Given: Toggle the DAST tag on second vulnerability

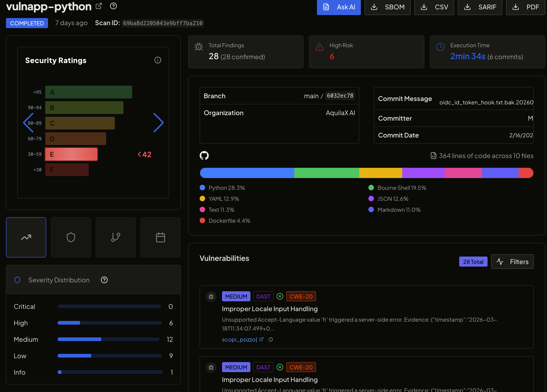Looking at the screenshot, I should (263, 367).
